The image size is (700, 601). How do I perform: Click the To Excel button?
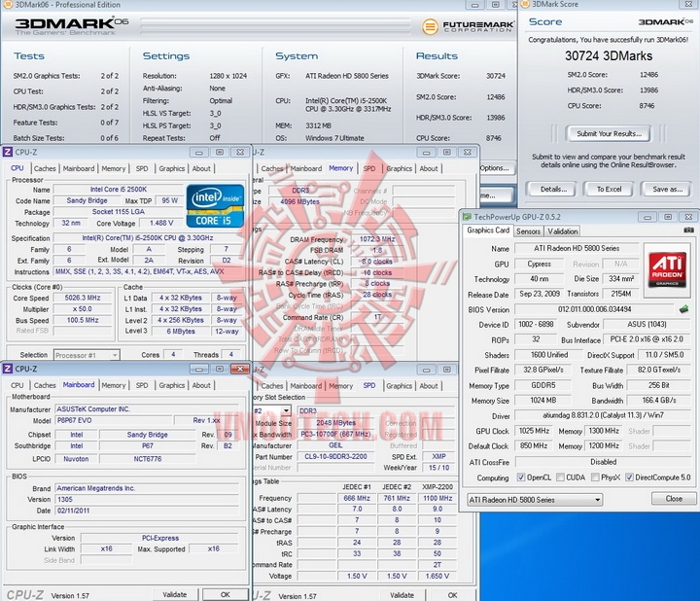pos(609,190)
